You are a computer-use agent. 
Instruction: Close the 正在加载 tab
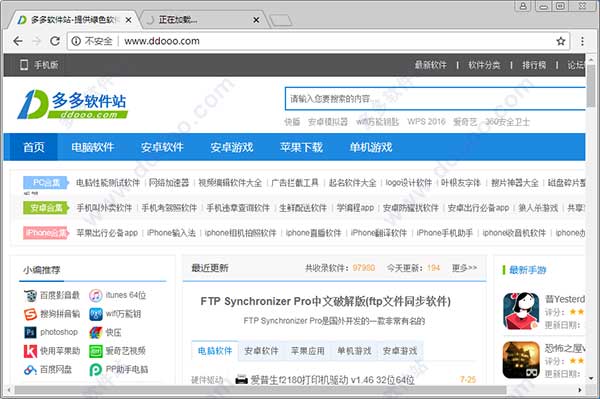[x=256, y=20]
